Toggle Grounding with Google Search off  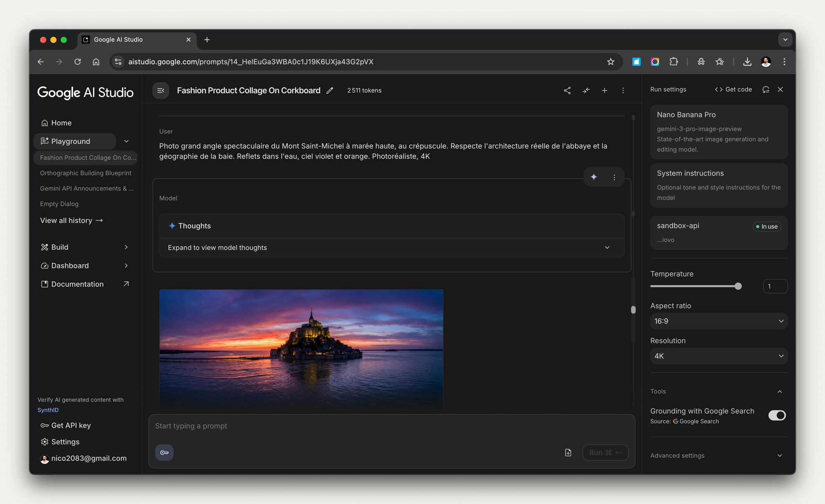pos(777,415)
